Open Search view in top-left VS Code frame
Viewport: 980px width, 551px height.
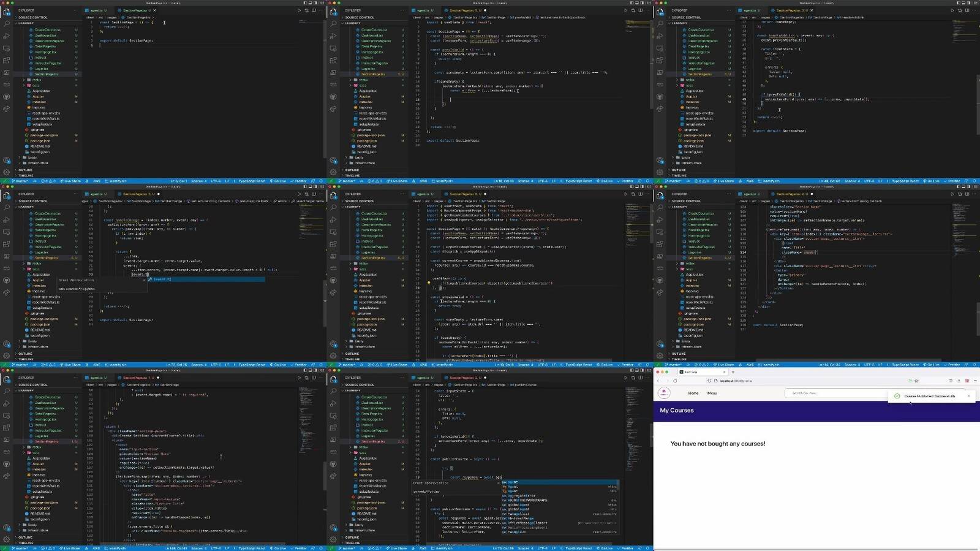[7, 23]
